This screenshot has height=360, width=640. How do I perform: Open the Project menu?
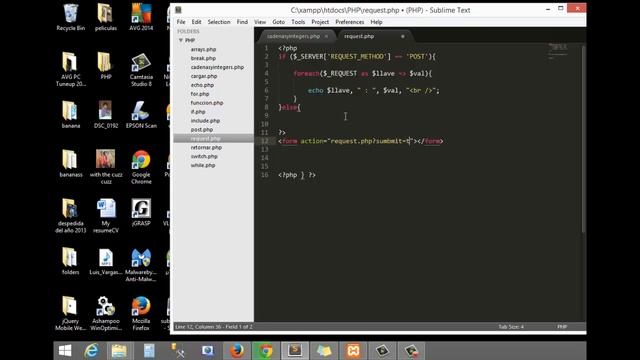320,22
